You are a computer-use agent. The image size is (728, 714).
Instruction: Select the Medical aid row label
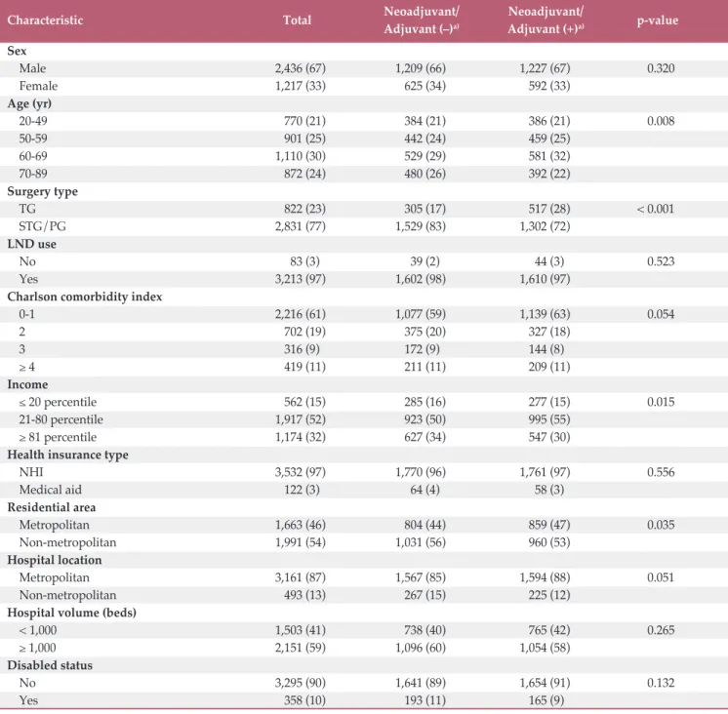pos(50,490)
